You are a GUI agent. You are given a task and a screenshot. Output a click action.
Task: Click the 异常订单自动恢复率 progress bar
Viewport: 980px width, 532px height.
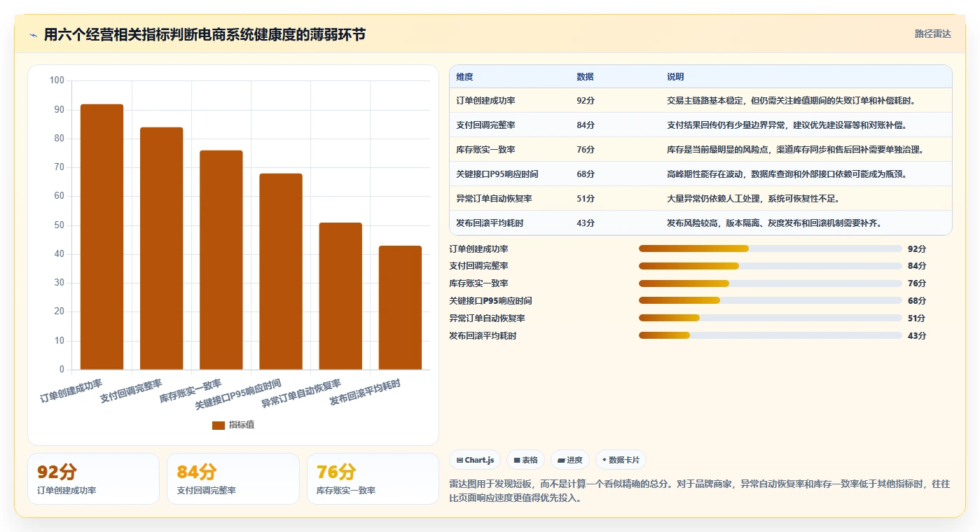coord(770,318)
